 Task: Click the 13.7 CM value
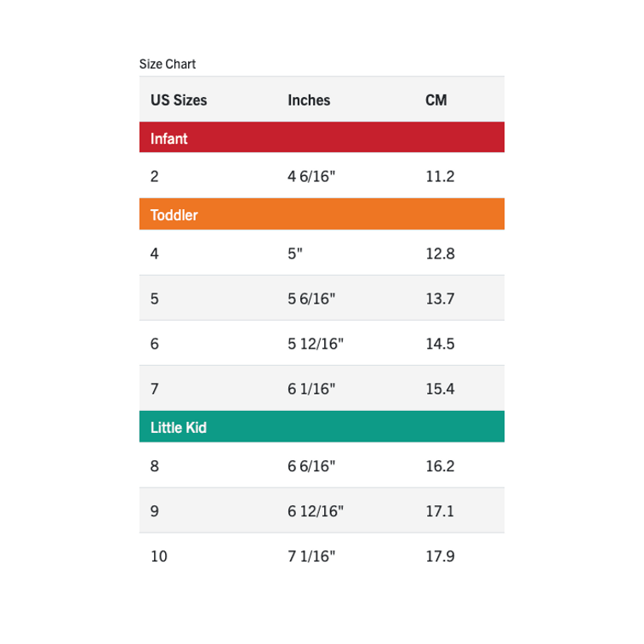[440, 299]
